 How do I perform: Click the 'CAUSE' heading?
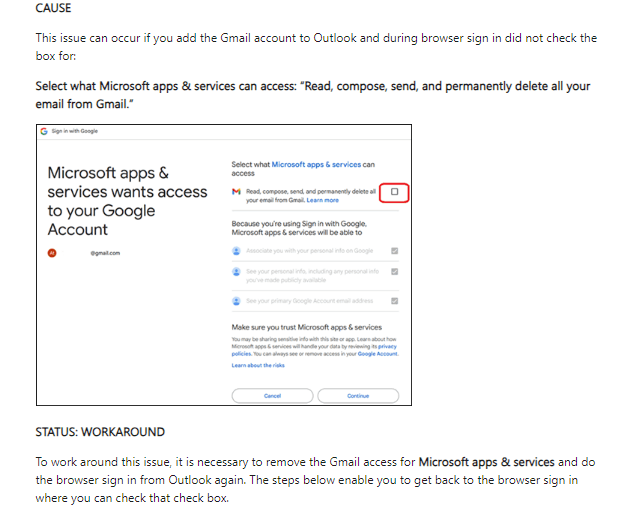pos(53,8)
